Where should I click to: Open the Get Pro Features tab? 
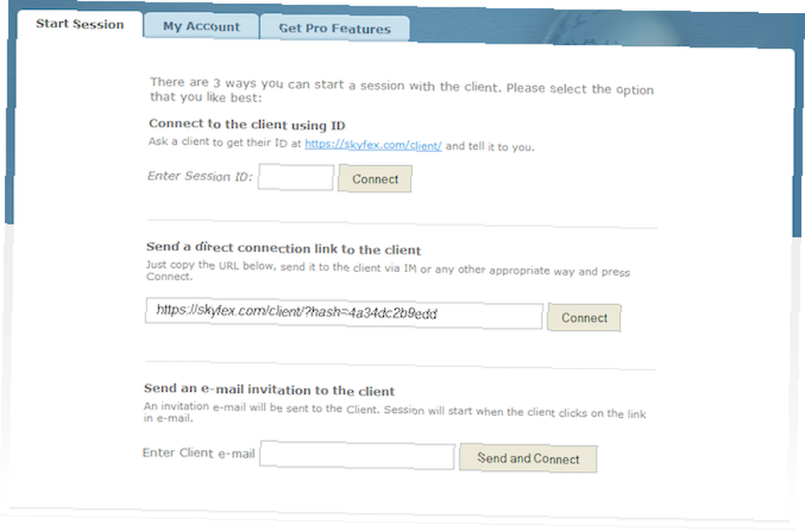click(x=335, y=28)
